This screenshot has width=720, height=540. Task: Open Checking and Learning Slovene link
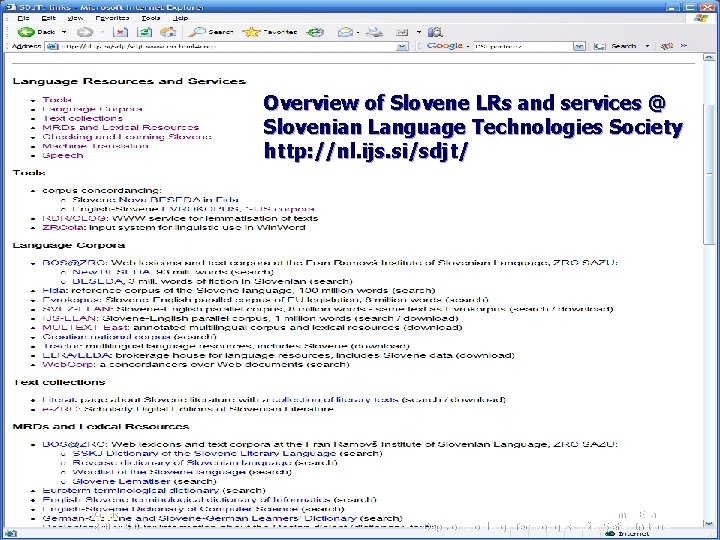[127, 136]
